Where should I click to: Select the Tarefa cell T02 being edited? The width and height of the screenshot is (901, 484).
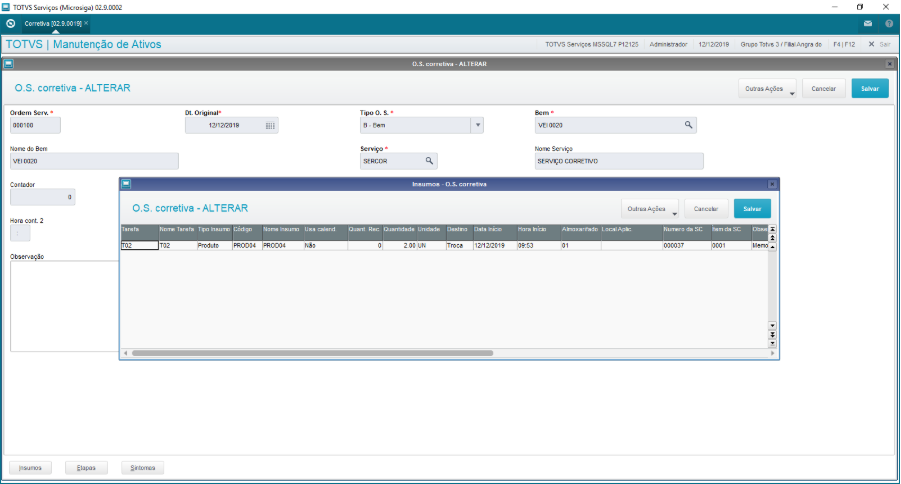tap(140, 245)
